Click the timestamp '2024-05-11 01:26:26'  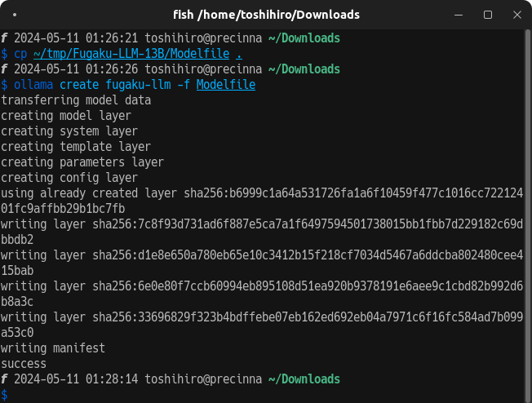[76, 69]
